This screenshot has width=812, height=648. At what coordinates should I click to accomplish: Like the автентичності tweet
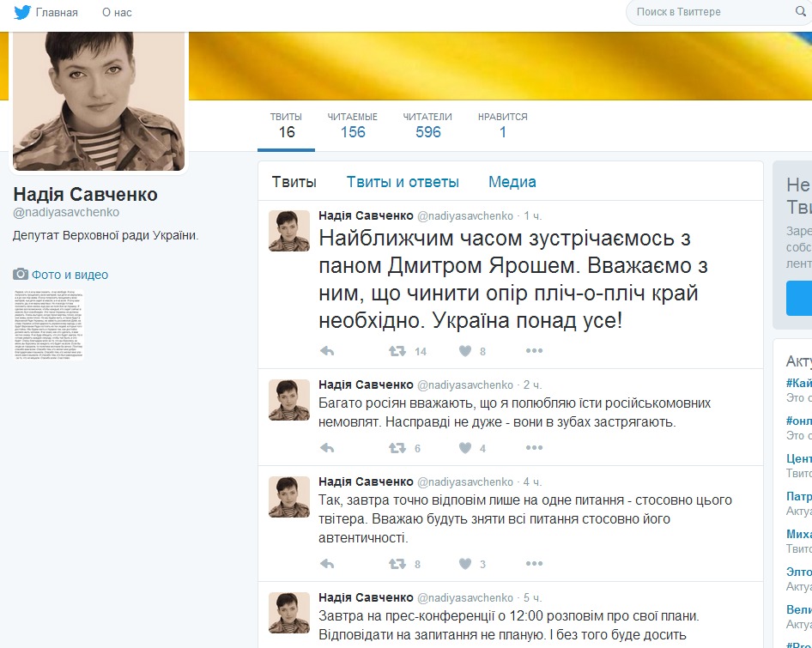coord(465,564)
